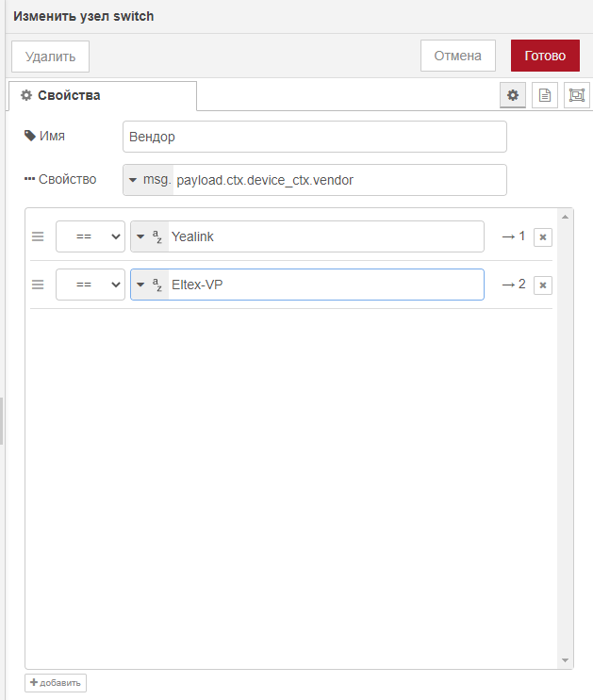Open operator dropdown for Eltex-VP rule
Viewport: 593px width, 700px height.
pyautogui.click(x=90, y=285)
